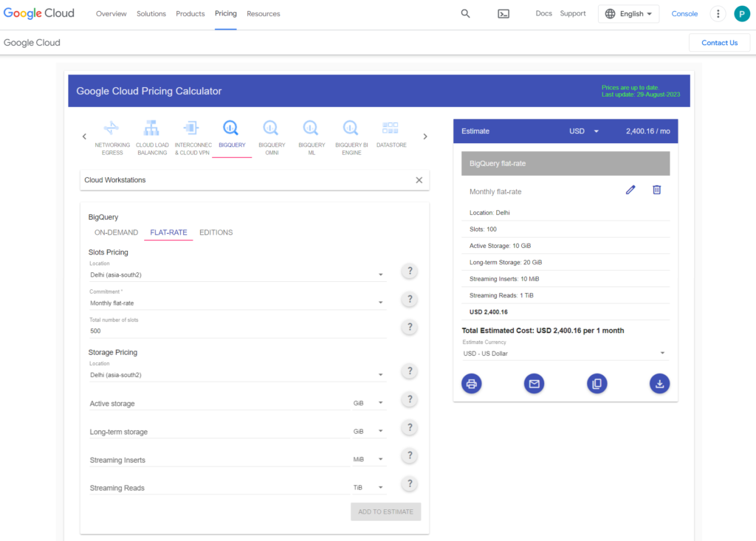Open the Estimate Currency USD - US Dollar dropdown
Screen dimensions: 756x541
(x=565, y=354)
